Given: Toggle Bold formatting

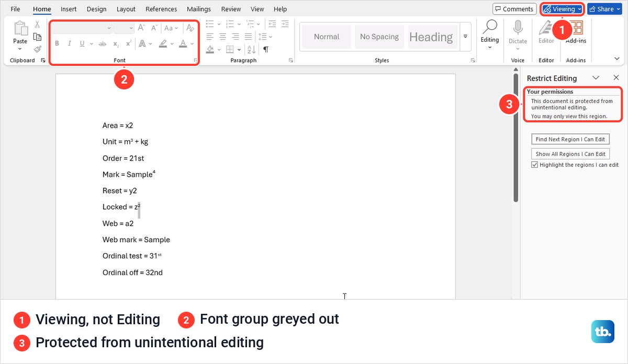Looking at the screenshot, I should (x=57, y=44).
